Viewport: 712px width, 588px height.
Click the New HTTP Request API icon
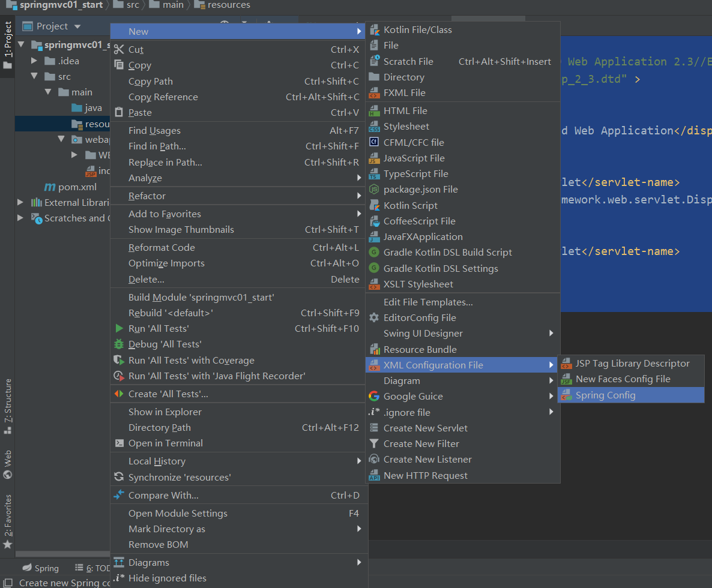click(x=374, y=475)
